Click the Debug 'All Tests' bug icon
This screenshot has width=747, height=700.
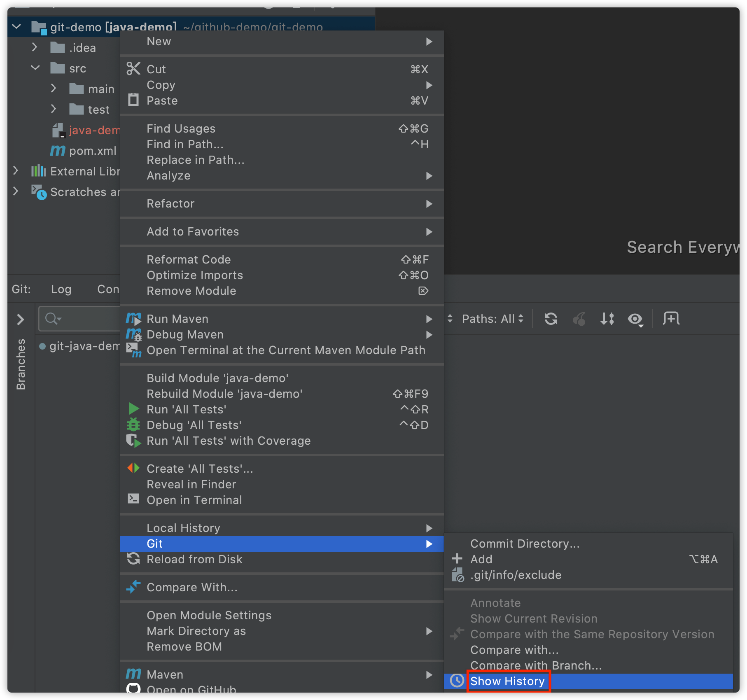[133, 425]
